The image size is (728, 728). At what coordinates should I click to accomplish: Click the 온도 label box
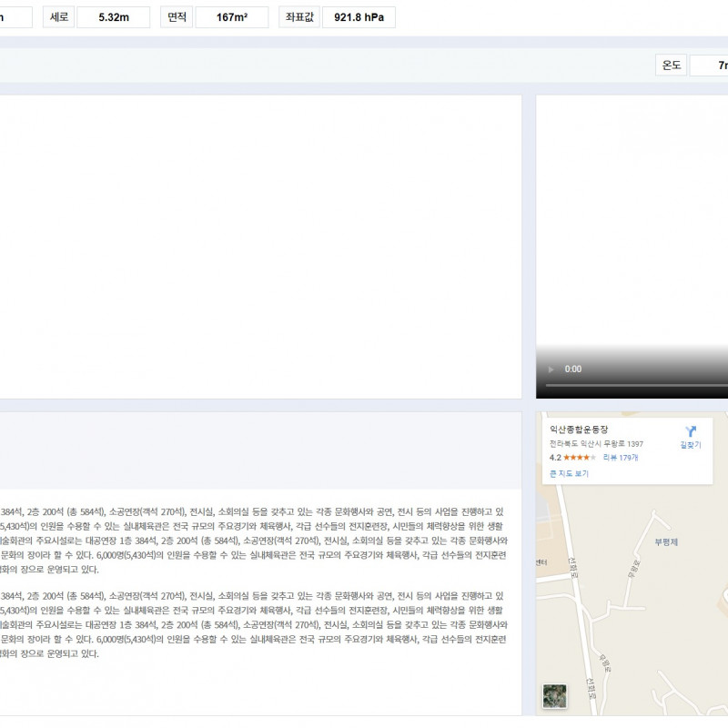point(671,66)
